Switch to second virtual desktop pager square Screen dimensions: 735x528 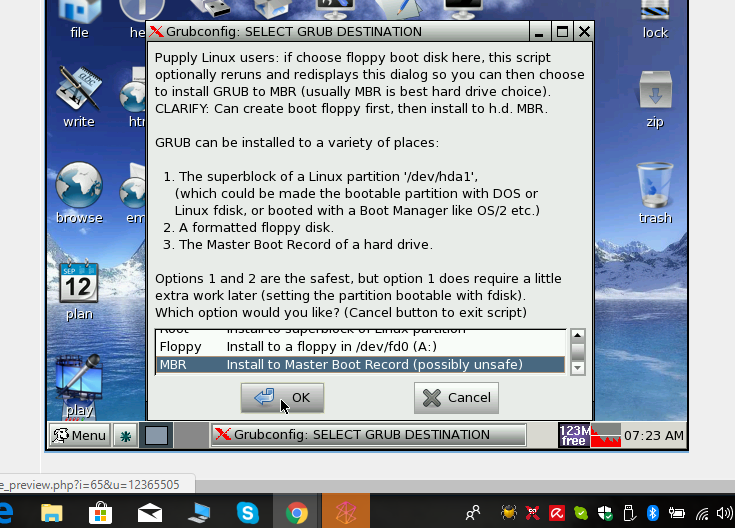tap(191, 436)
